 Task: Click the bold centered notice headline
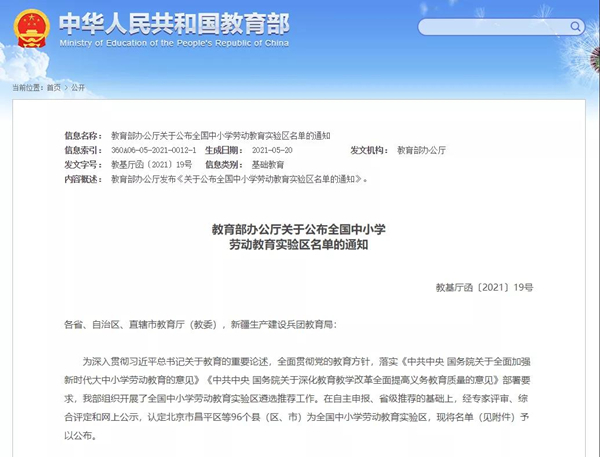(298, 236)
